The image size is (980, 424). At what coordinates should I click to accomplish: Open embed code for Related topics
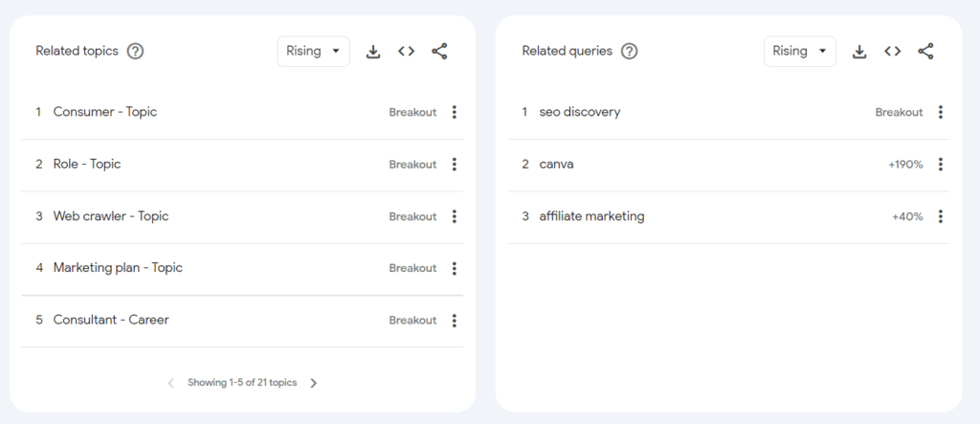point(406,52)
